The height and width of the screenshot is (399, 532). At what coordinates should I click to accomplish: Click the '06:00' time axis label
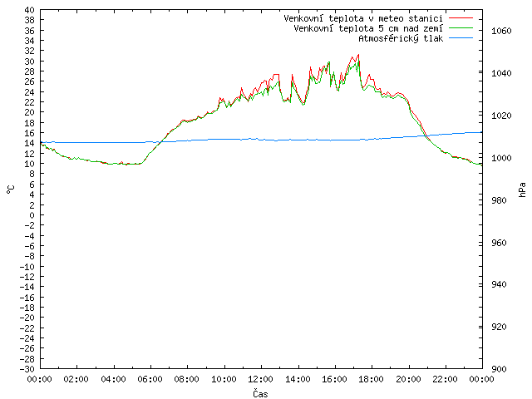pyautogui.click(x=150, y=379)
